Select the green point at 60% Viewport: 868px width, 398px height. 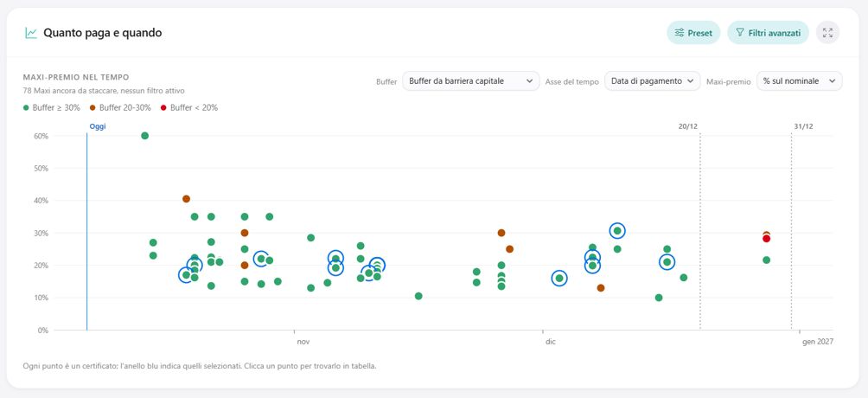tap(145, 136)
